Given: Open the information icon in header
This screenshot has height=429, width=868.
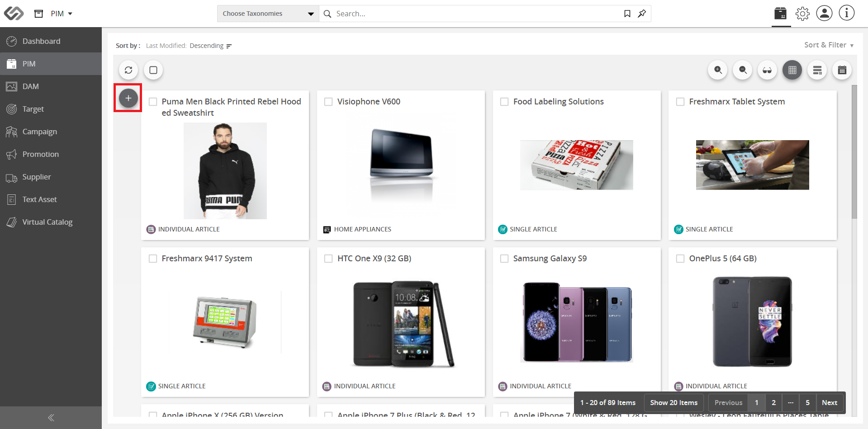Looking at the screenshot, I should [847, 13].
